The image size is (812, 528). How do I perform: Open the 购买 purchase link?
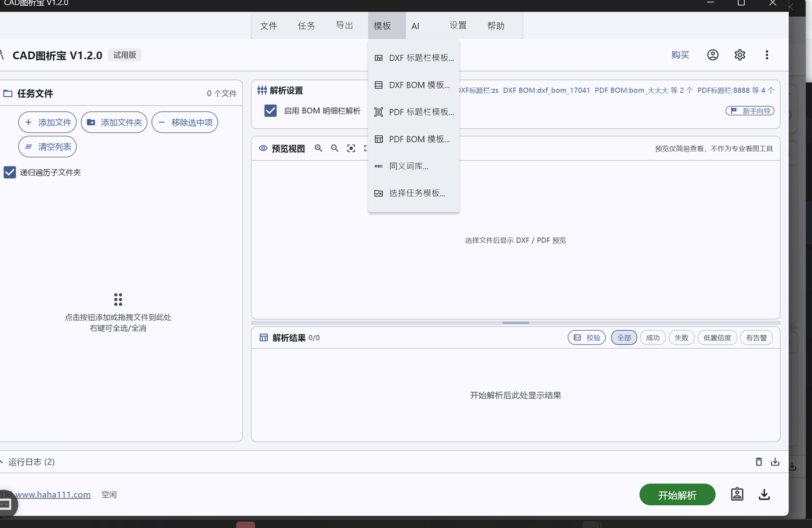(680, 55)
